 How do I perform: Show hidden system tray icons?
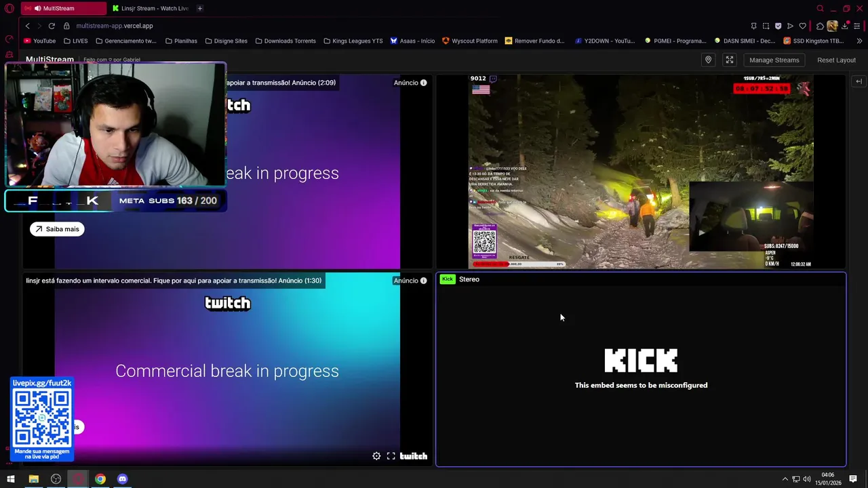785,479
